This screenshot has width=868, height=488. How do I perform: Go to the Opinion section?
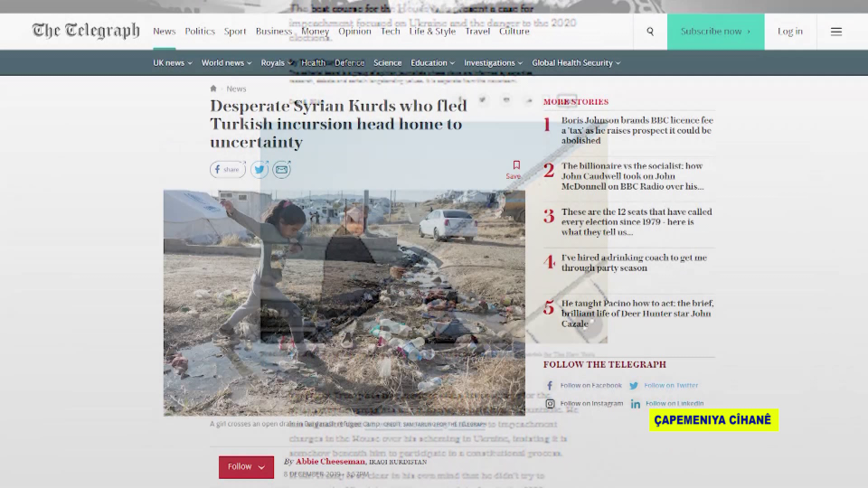354,32
